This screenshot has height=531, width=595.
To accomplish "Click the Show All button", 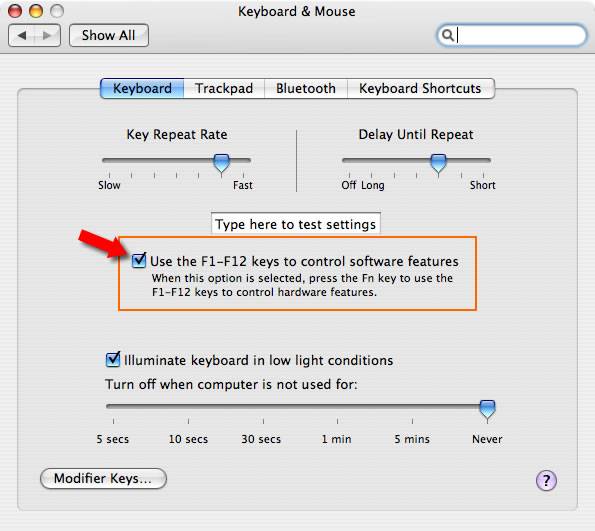I will 109,35.
